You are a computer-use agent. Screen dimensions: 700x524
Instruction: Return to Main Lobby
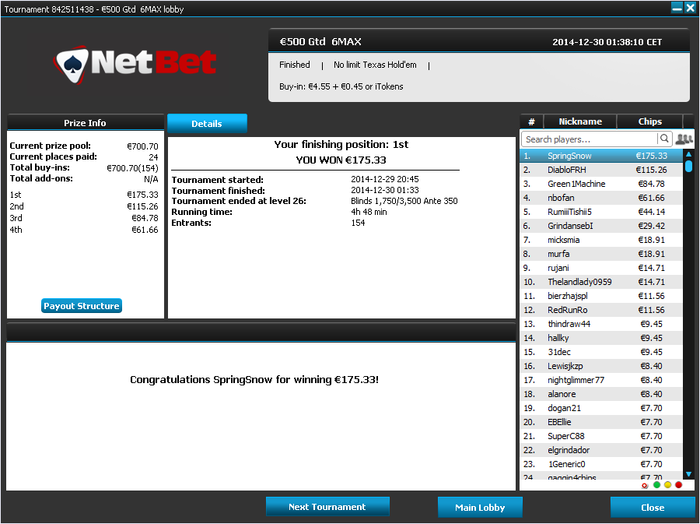pyautogui.click(x=480, y=507)
